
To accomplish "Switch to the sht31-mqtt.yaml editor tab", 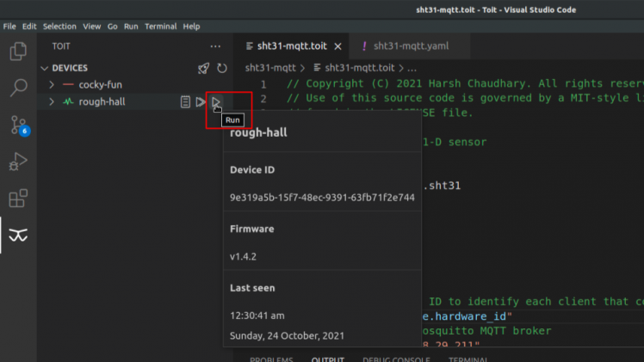I will tap(411, 46).
